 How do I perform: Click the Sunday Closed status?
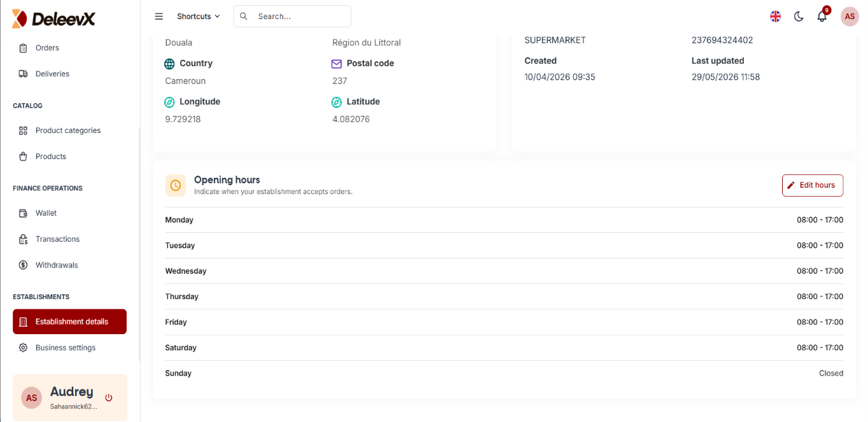(831, 373)
